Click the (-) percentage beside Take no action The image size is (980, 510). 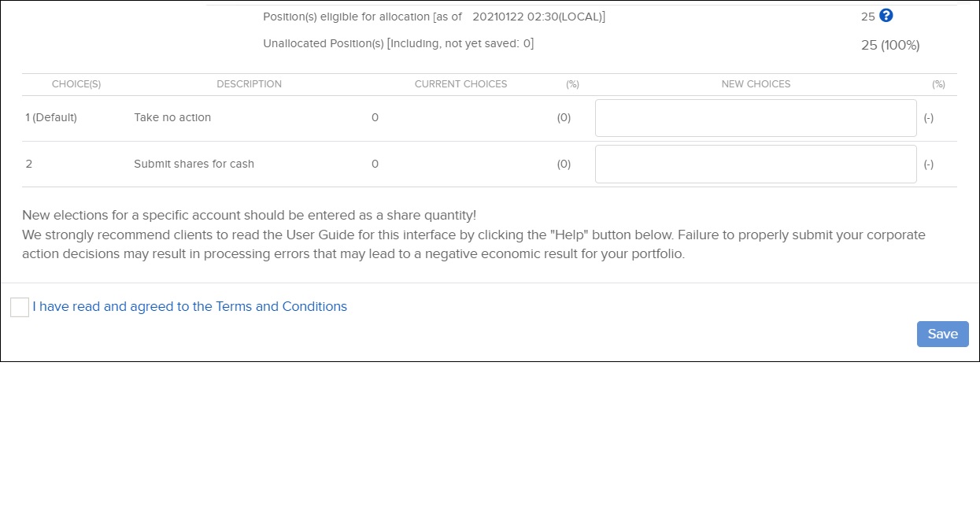928,118
